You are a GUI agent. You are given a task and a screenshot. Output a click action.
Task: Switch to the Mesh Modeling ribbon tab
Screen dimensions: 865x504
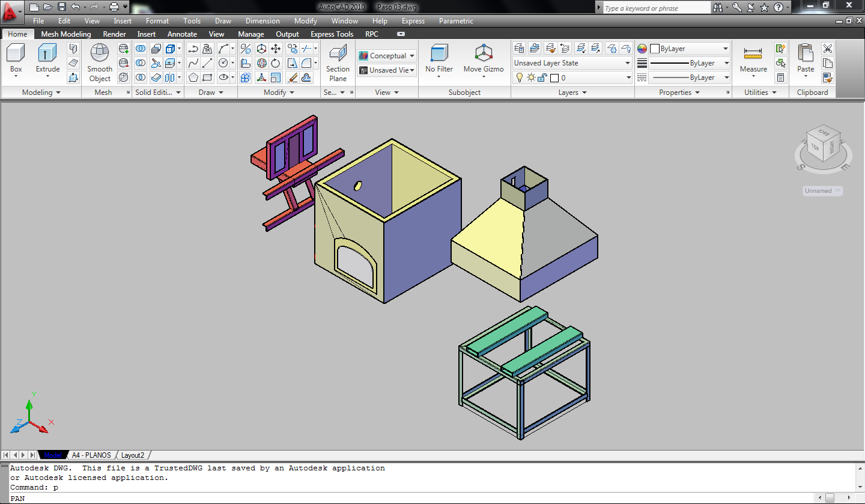coord(66,34)
